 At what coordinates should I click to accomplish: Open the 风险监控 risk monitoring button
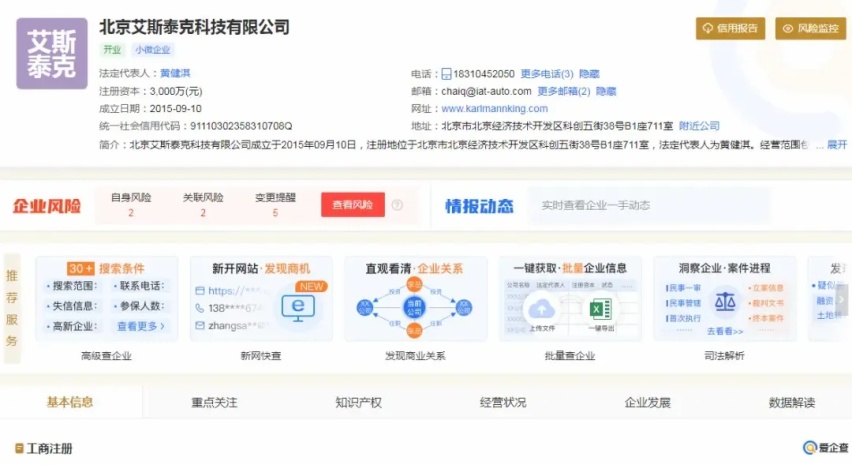click(x=811, y=28)
